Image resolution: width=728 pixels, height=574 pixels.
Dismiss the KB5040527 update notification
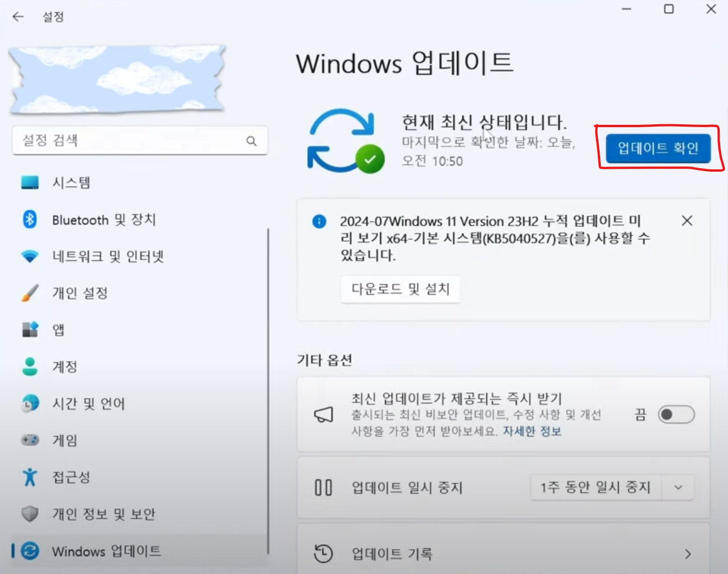tap(687, 220)
